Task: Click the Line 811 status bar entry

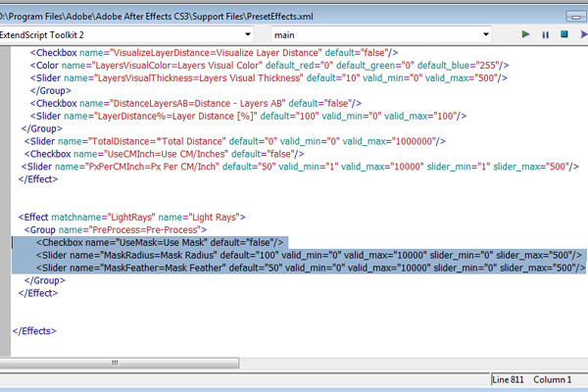Action: [x=508, y=379]
